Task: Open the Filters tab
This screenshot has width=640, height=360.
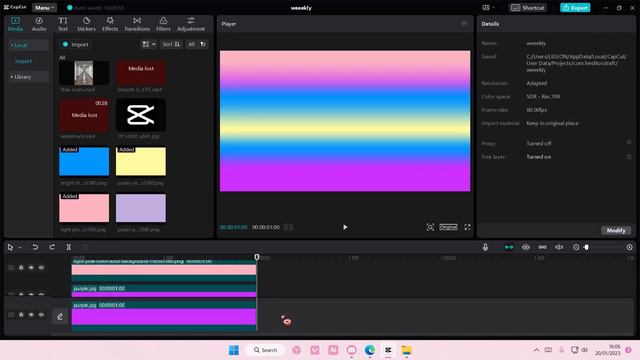Action: (163, 24)
